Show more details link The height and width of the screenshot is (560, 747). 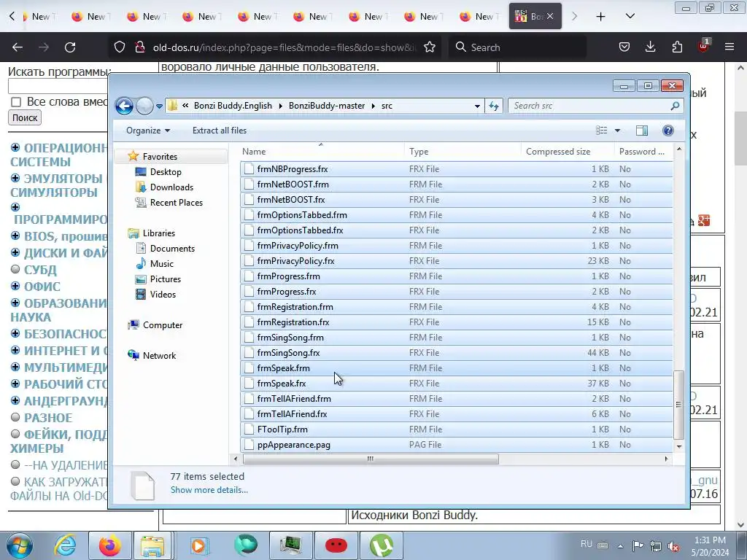pyautogui.click(x=209, y=490)
